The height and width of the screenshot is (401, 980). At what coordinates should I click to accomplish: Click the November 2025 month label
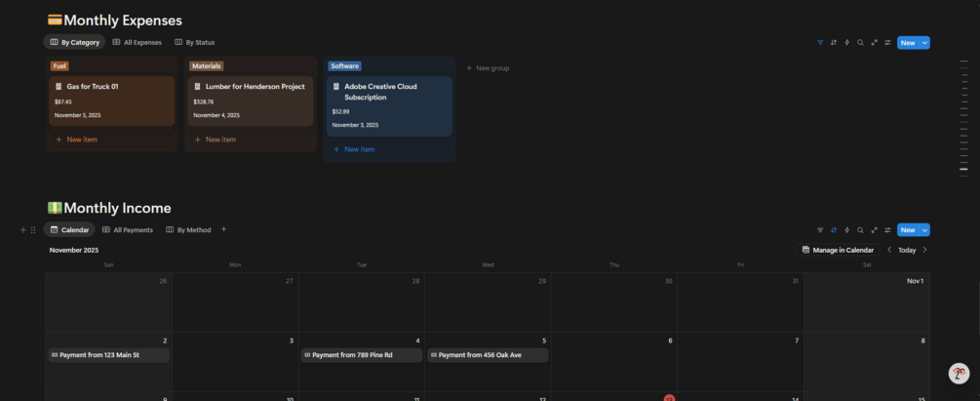(74, 250)
